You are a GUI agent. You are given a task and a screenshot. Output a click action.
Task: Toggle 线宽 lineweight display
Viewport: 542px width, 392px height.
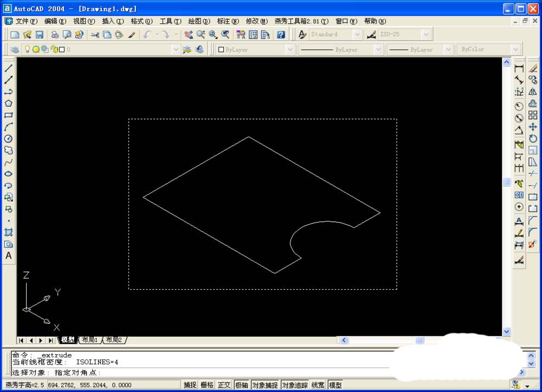318,385
